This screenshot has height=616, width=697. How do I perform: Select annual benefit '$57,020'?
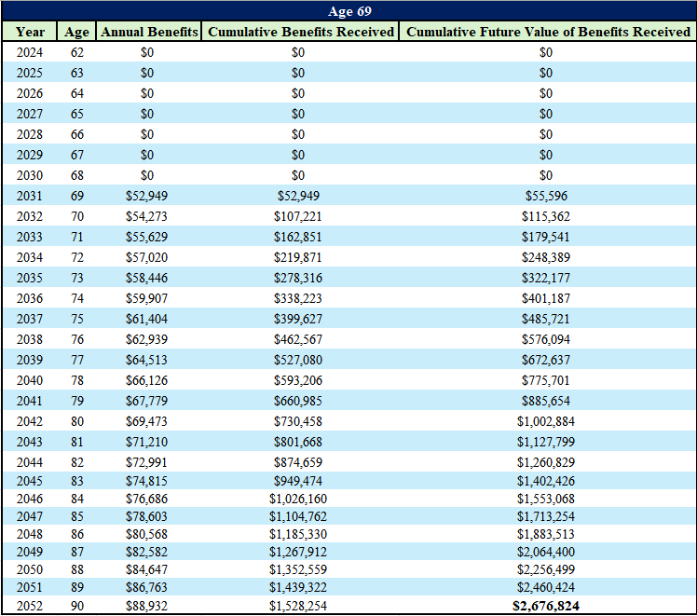146,257
